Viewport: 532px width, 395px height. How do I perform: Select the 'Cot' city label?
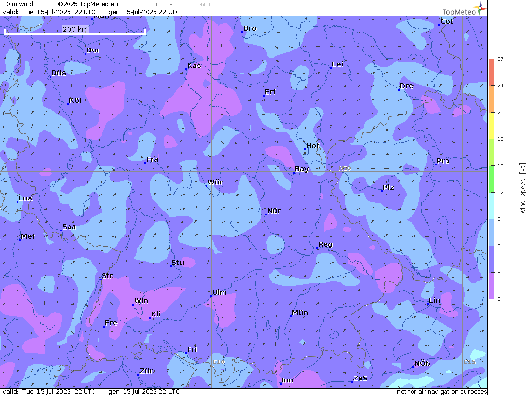(446, 21)
